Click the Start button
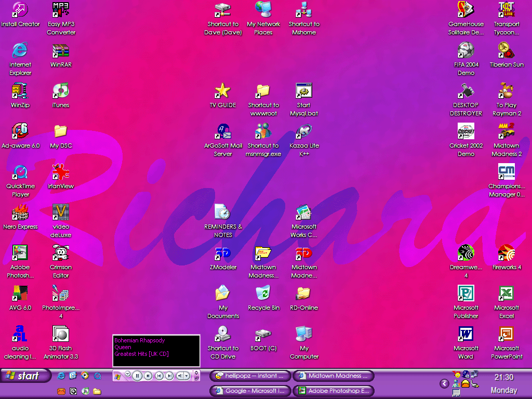The width and height of the screenshot is (532, 399). pos(25,376)
